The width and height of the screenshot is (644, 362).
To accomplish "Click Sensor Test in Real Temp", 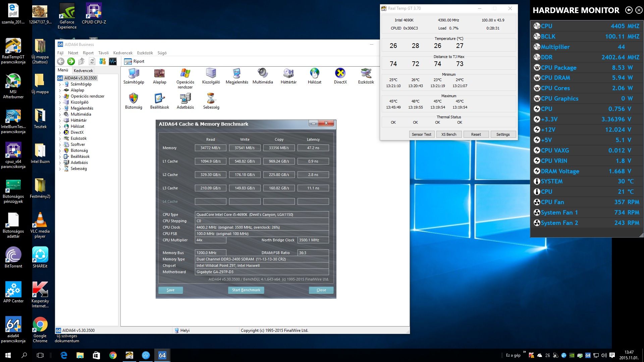I will (x=422, y=134).
